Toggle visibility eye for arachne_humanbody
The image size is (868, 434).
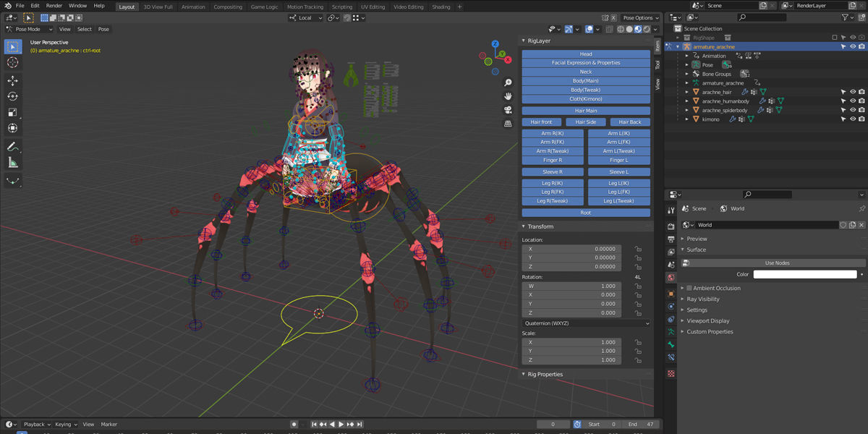coord(853,101)
